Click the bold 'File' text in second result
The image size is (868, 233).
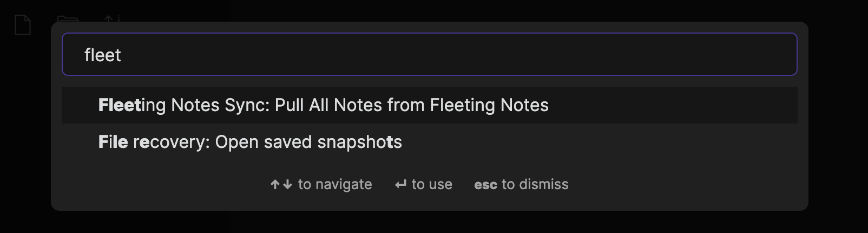tap(113, 142)
